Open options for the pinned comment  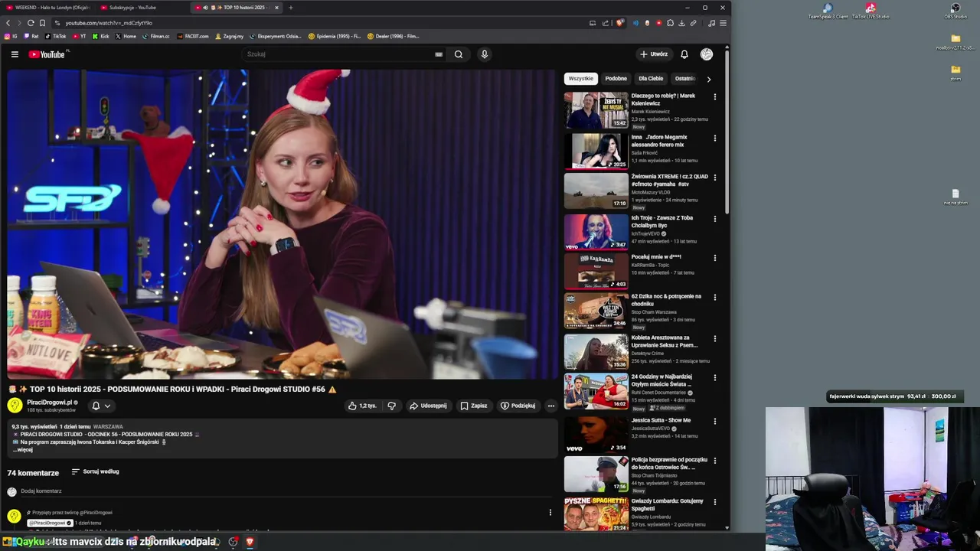click(550, 513)
